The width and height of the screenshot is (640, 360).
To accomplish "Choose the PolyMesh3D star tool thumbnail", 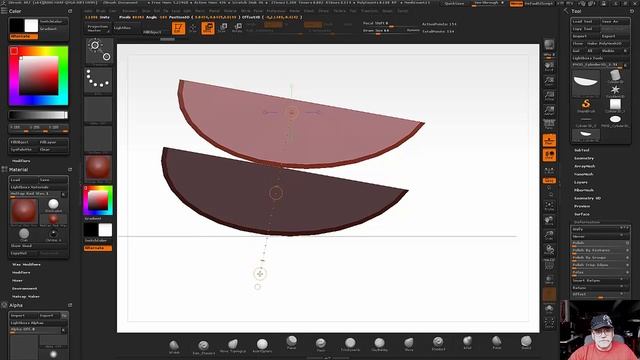I will [615, 91].
